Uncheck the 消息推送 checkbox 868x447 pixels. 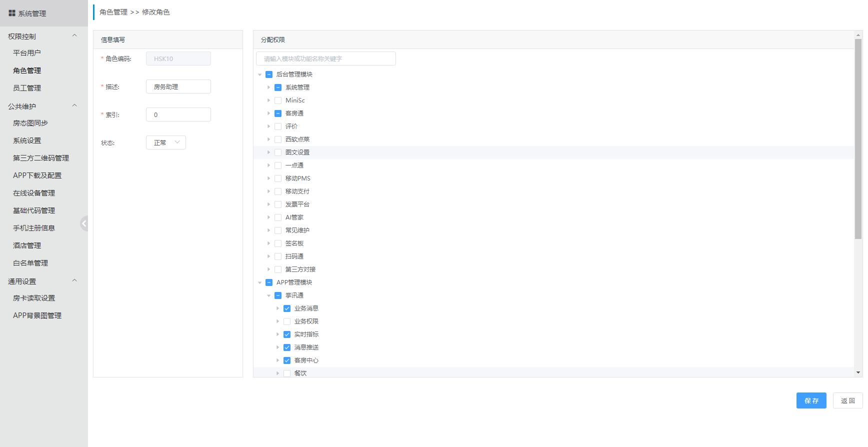(287, 347)
